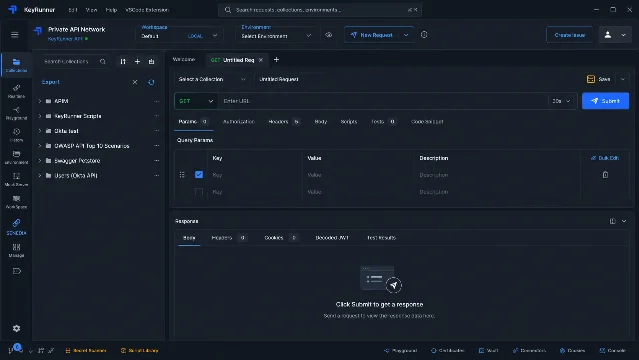Refresh the collections list
Screen dimensions: 639x360
tap(151, 82)
